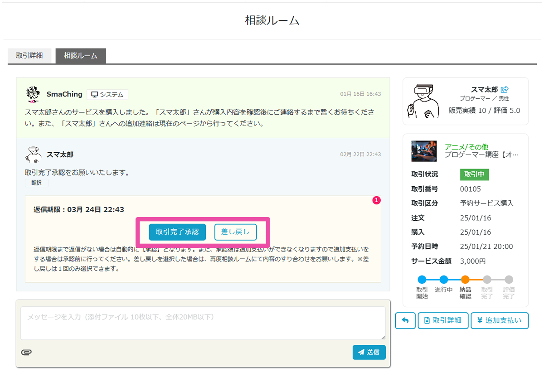The image size is (544, 392).
Task: Click the blue back arrow icon
Action: [x=405, y=320]
